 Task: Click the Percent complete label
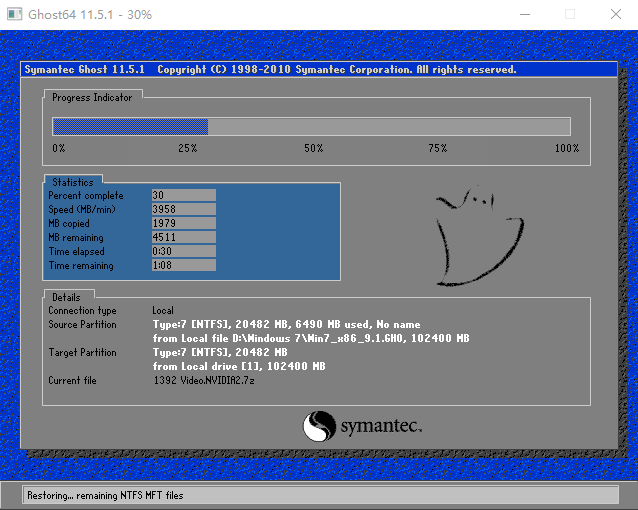click(86, 195)
